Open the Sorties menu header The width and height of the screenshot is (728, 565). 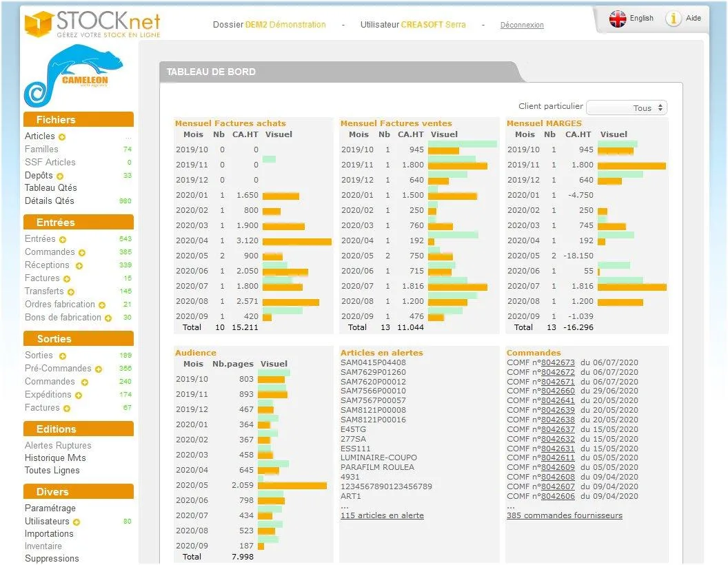tap(79, 338)
